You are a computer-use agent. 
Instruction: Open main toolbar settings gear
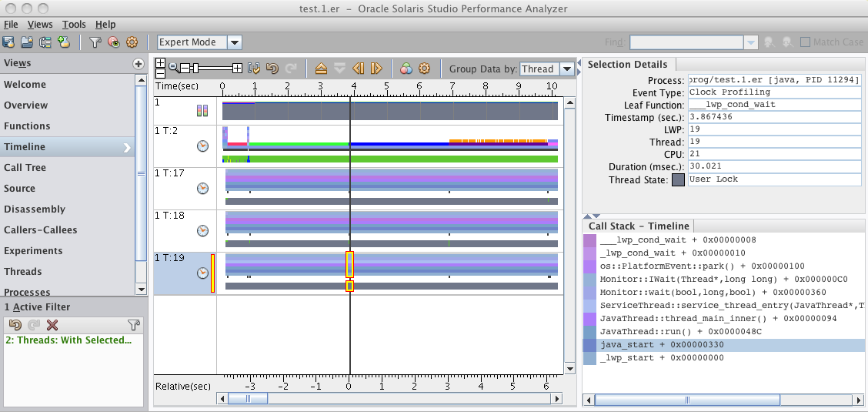tap(132, 42)
